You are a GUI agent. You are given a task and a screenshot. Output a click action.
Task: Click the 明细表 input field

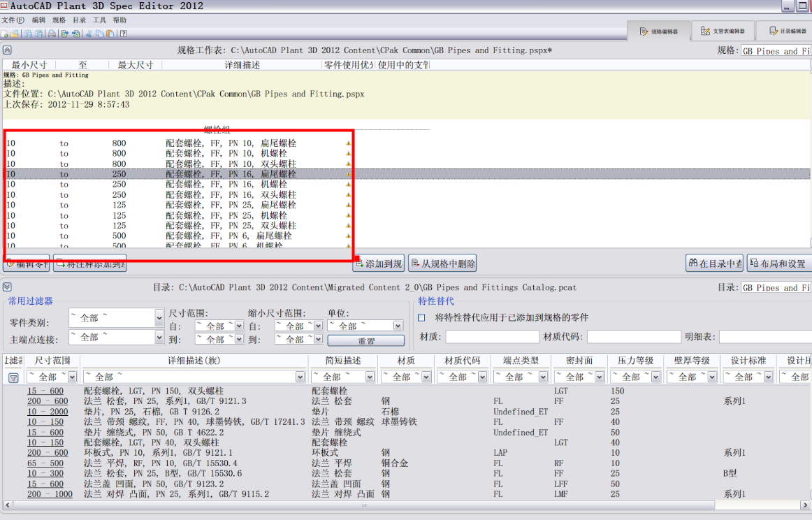(x=765, y=337)
